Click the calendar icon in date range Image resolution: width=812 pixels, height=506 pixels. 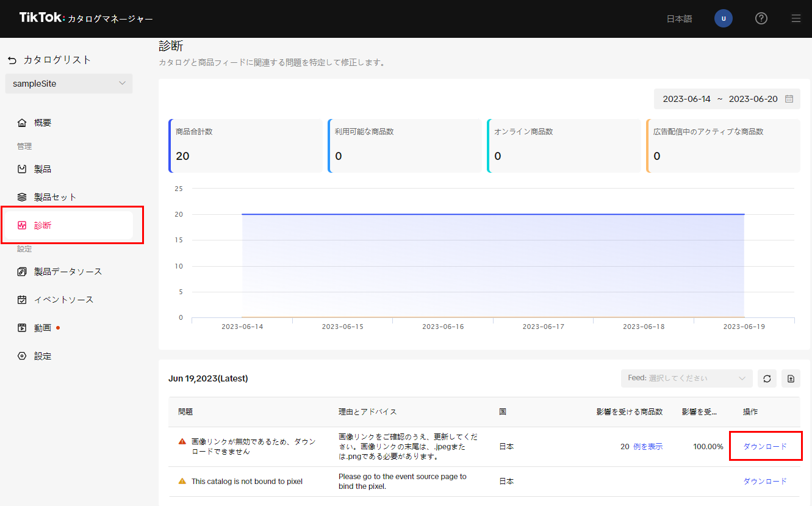pos(789,99)
